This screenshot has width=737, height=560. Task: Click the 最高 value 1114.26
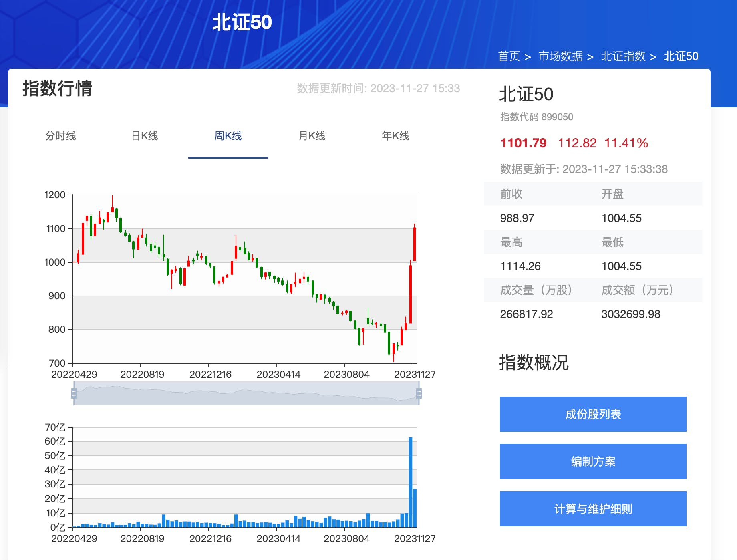click(x=520, y=266)
